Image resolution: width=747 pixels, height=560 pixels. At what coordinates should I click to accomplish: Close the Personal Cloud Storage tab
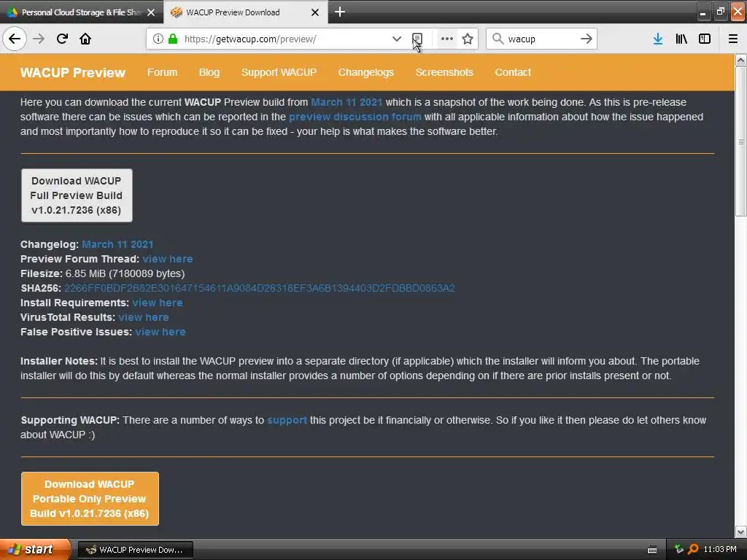(151, 12)
